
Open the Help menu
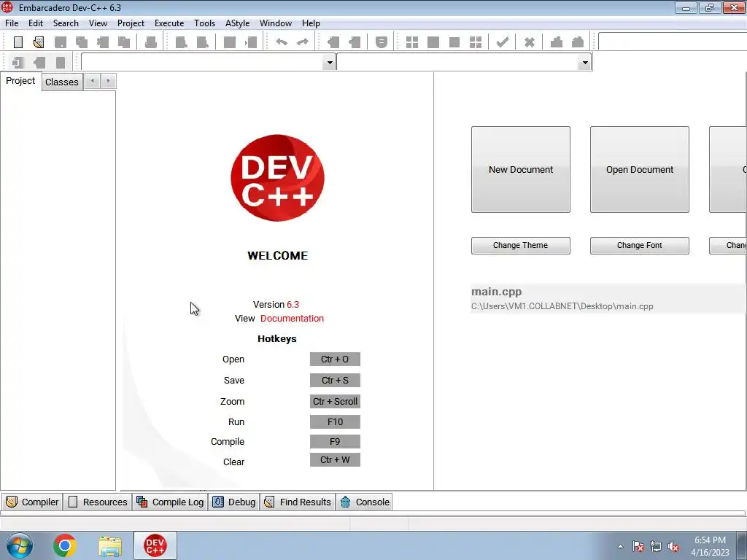(x=311, y=23)
